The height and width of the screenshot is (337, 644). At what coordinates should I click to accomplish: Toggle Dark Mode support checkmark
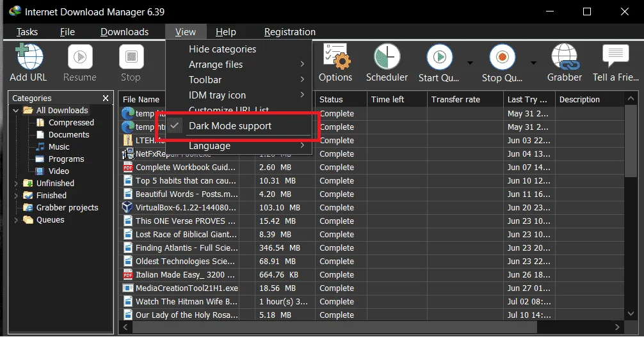175,125
